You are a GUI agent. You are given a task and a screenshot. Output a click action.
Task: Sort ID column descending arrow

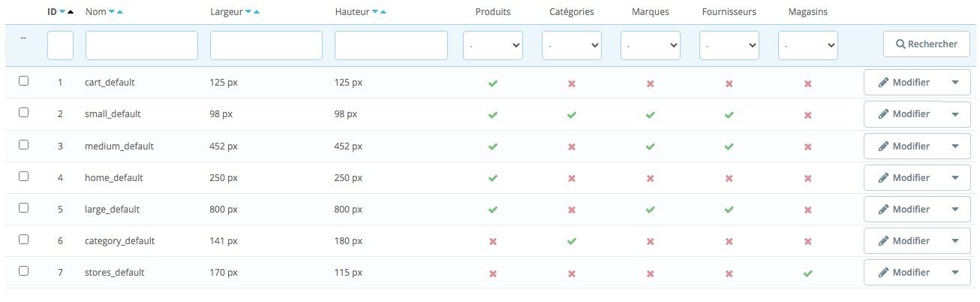click(x=62, y=13)
